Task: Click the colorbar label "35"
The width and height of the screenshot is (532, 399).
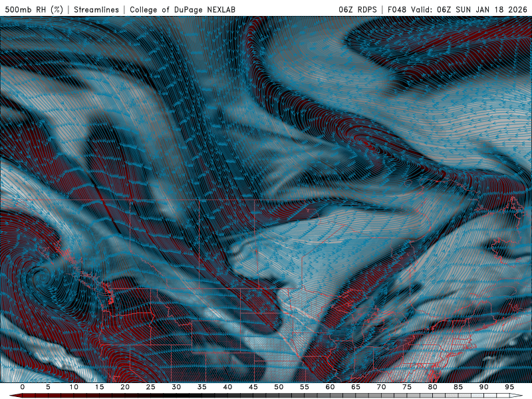Action: click(202, 387)
